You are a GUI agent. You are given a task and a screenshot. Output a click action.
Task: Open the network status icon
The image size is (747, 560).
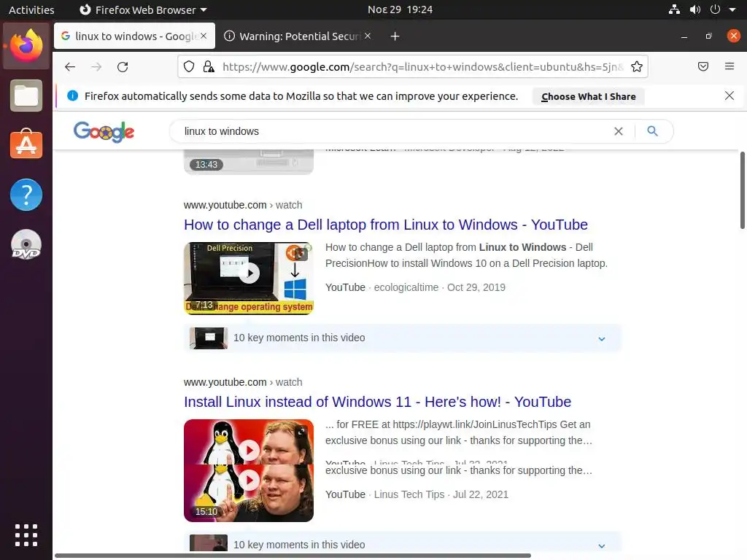674,9
